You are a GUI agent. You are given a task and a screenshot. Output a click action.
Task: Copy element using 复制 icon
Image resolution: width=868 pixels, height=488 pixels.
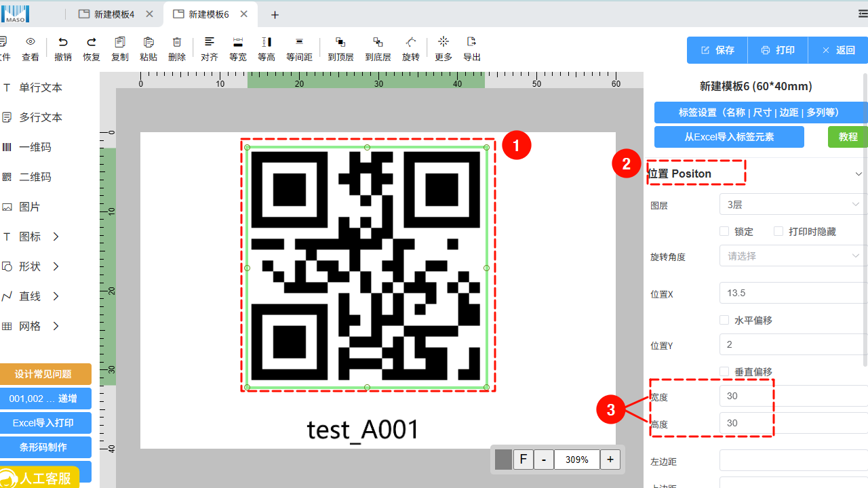tap(120, 42)
